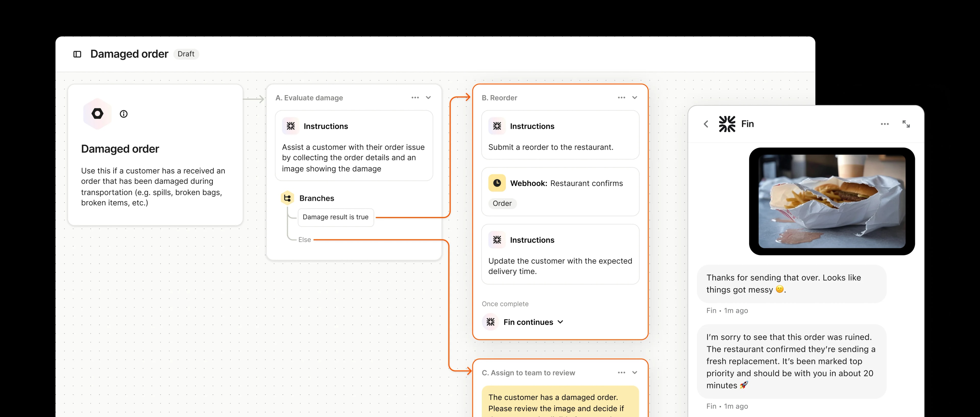Click the Fin logo in chat header

(727, 124)
